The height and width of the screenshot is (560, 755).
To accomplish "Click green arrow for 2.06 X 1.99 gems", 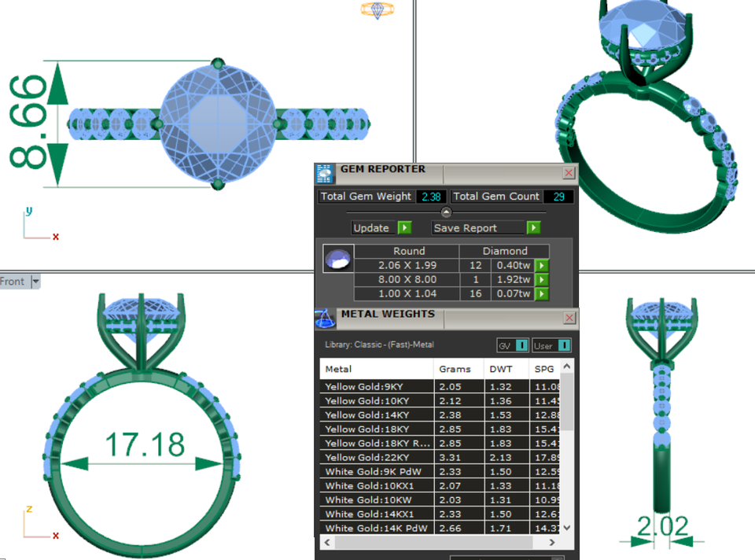I will [x=542, y=265].
